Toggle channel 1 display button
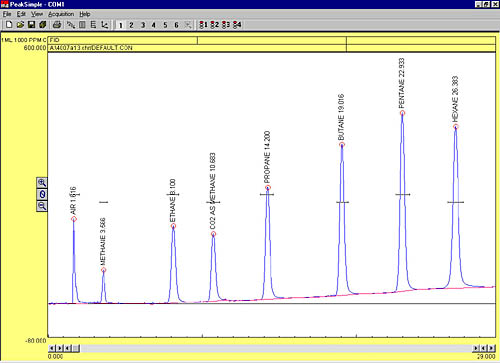 point(121,25)
